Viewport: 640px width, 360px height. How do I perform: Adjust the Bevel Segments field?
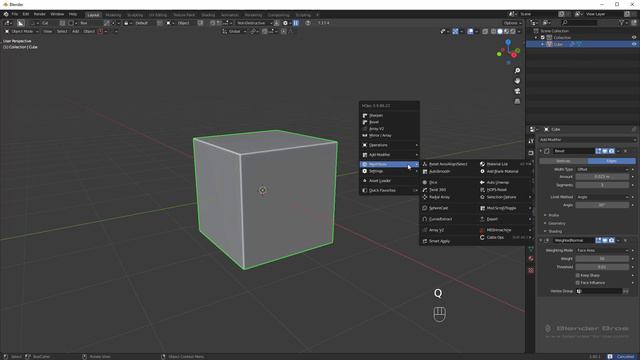(x=602, y=185)
